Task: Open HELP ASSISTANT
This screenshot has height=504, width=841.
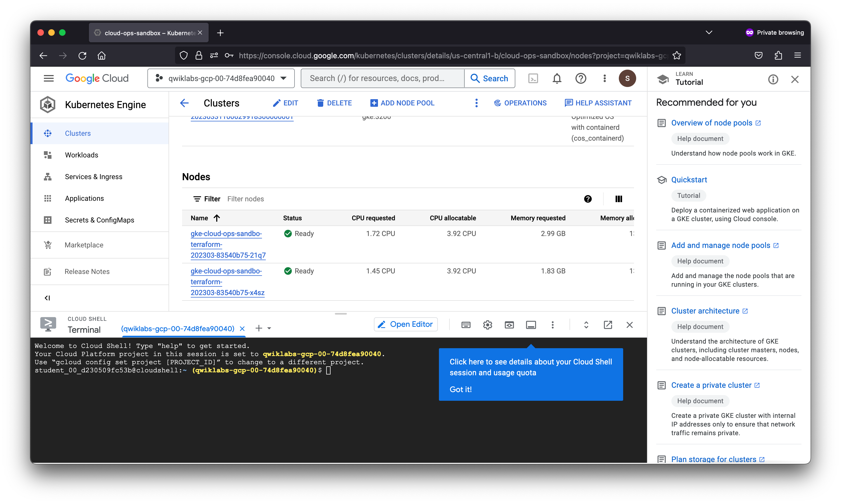Action: [598, 103]
